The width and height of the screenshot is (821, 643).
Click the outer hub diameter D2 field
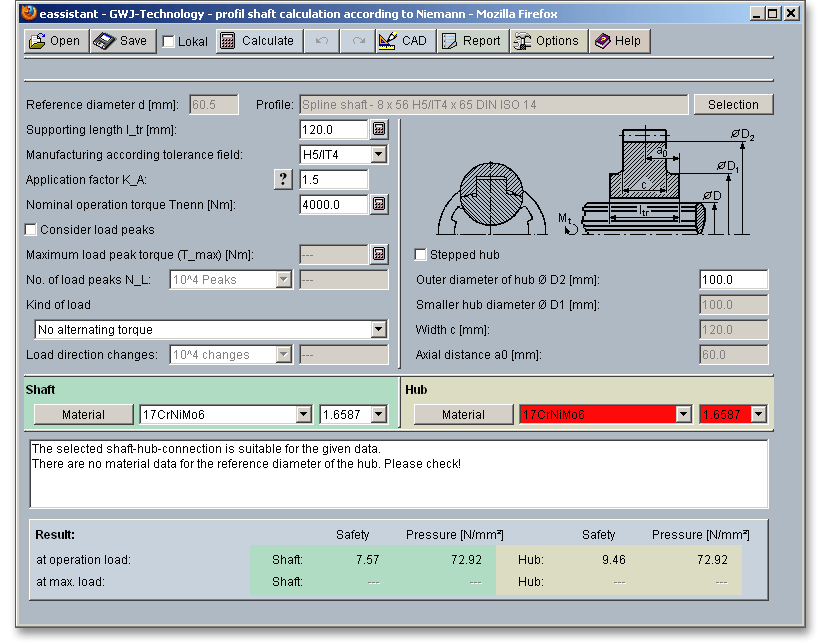[733, 280]
